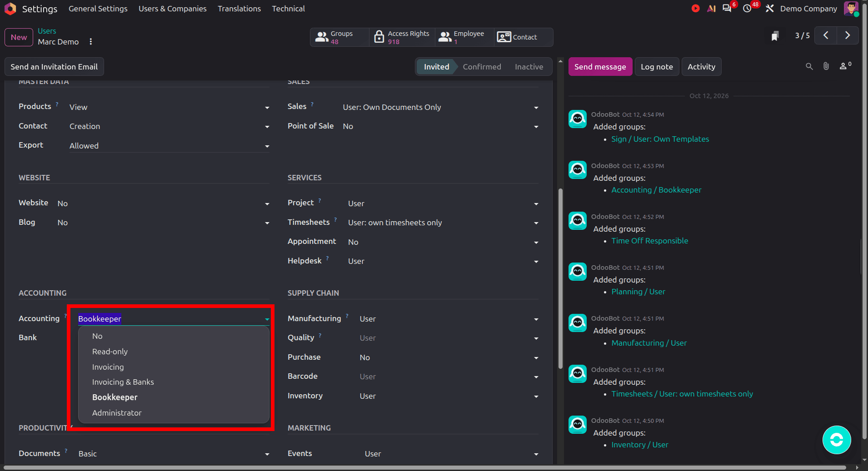This screenshot has height=471, width=868.
Task: Open the Sales access dropdown
Action: pyautogui.click(x=441, y=107)
